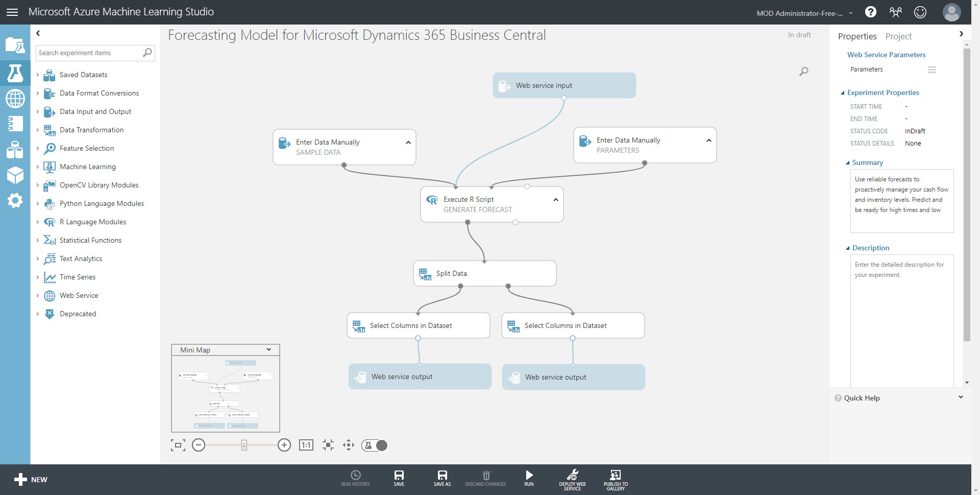Click the 1:1 actual size icon
The width and height of the screenshot is (980, 495).
(306, 445)
